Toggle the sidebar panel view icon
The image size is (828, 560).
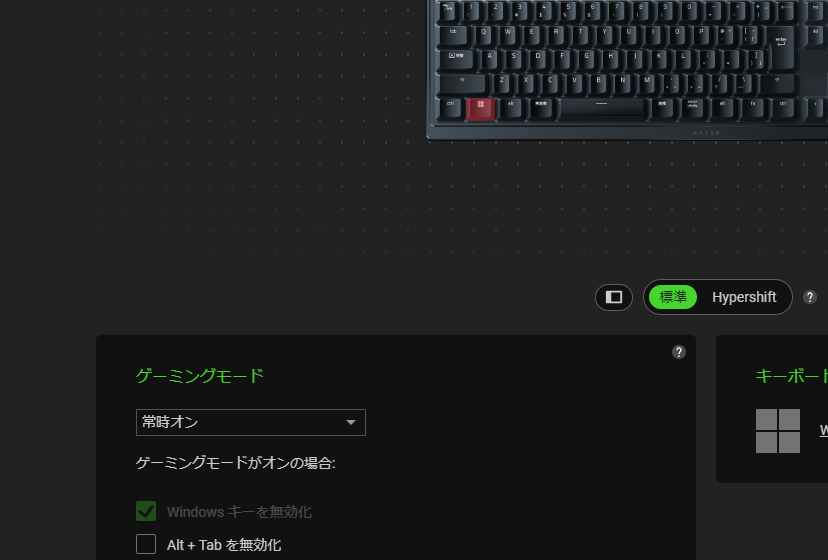614,297
